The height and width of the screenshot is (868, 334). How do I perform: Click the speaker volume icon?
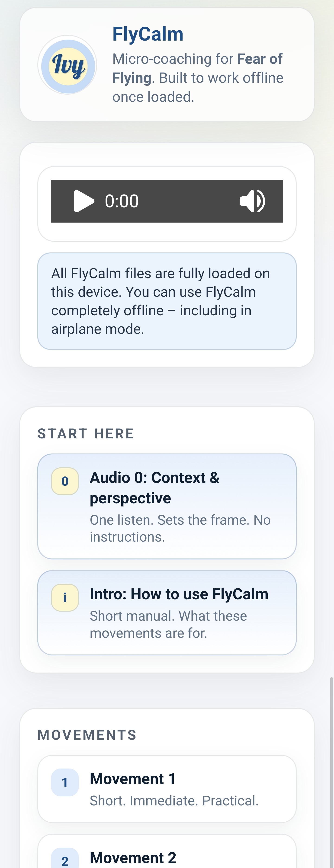click(252, 201)
